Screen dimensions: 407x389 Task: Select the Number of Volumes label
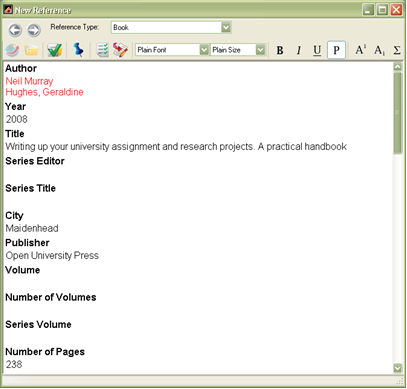(51, 297)
